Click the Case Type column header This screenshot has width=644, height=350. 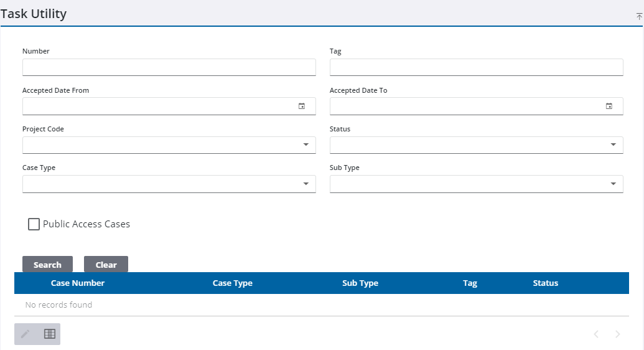click(x=233, y=283)
